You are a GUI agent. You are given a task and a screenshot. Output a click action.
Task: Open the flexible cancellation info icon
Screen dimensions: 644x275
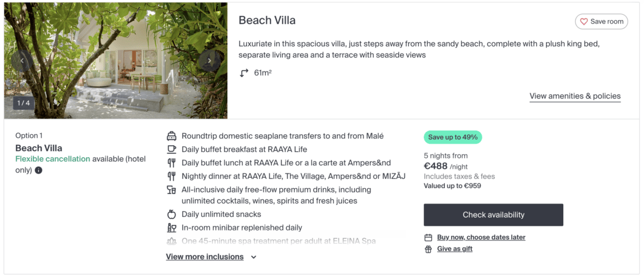coord(39,171)
